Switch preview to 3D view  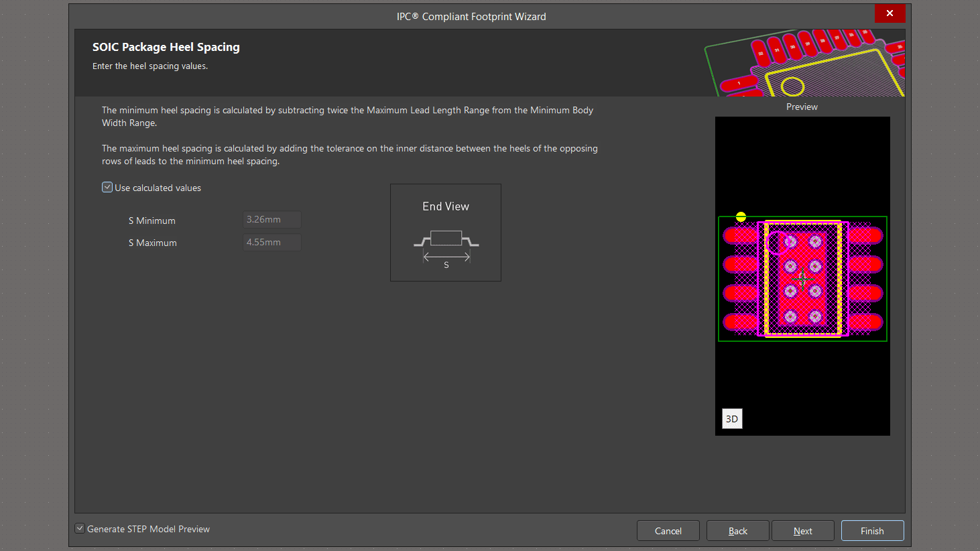coord(732,419)
